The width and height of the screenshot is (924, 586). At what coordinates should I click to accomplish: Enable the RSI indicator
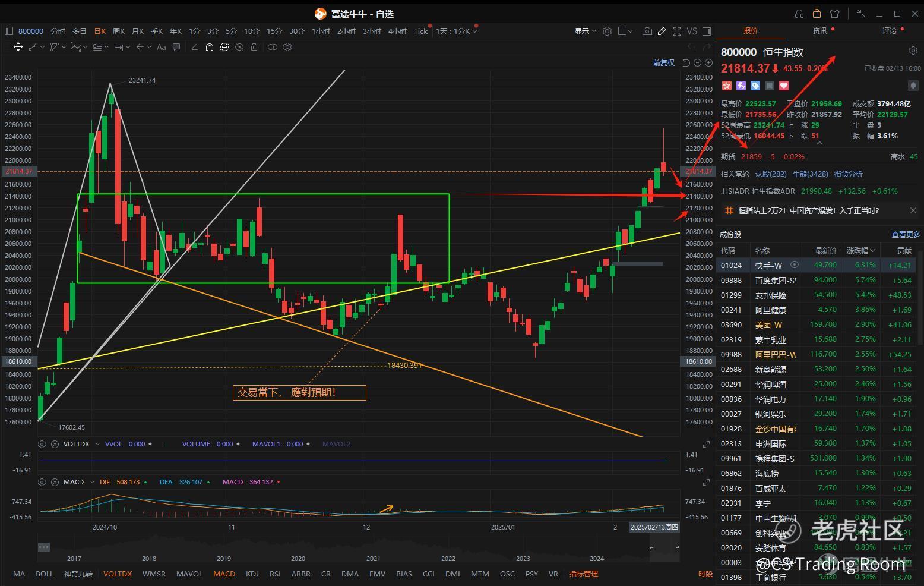pos(275,574)
